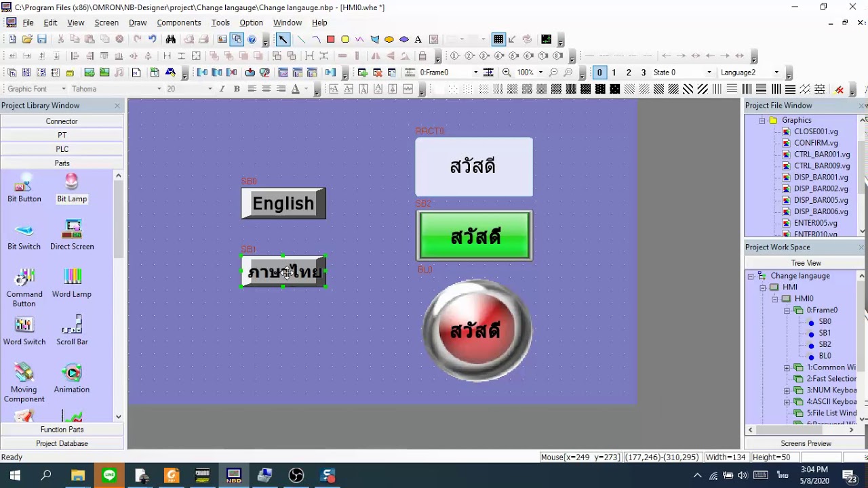Viewport: 868px width, 488px height.
Task: Click the English button on canvas
Action: pos(283,203)
